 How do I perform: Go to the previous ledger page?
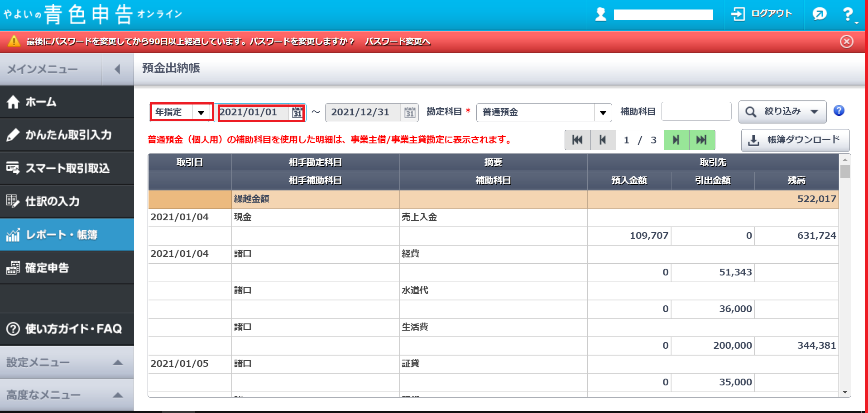[x=603, y=140]
